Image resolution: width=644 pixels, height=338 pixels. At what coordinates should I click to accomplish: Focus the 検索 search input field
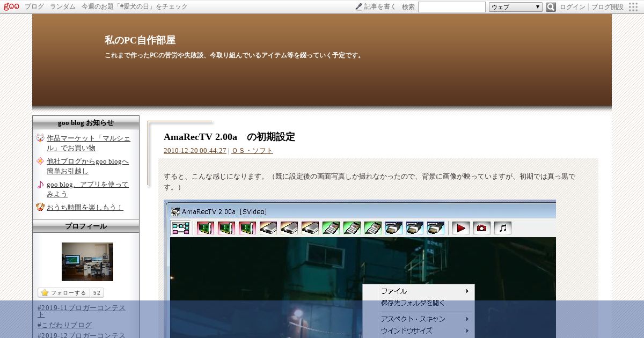[x=451, y=7]
